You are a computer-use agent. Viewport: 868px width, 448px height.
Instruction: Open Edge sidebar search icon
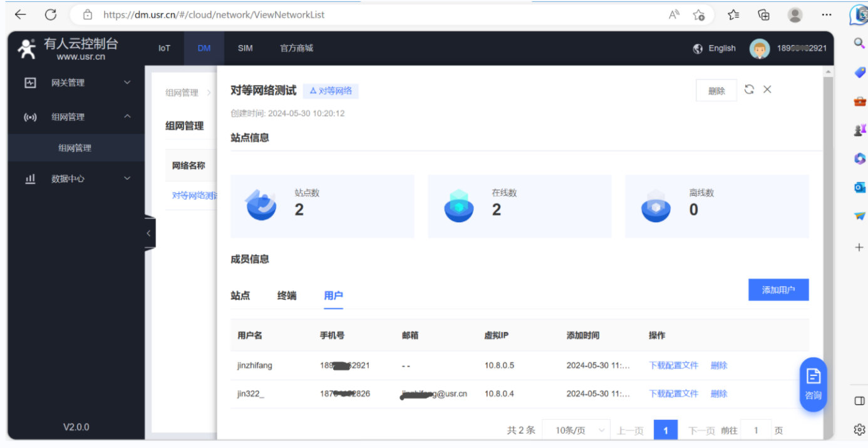pos(859,43)
